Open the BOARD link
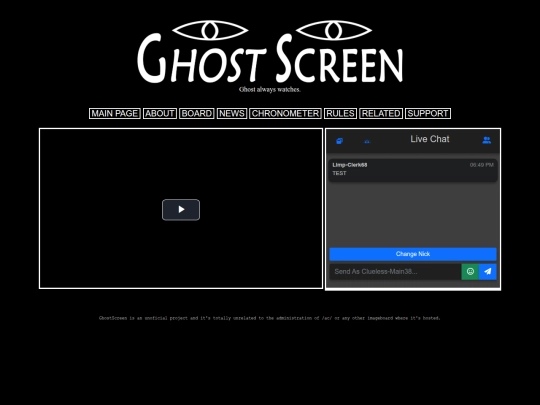This screenshot has width=540, height=405. [x=197, y=113]
